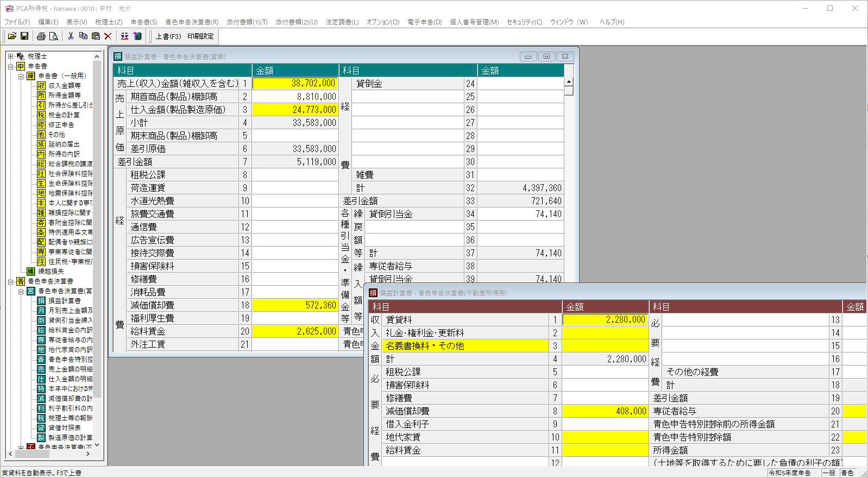868x478 pixels.
Task: Open the 電子申告(D) menu
Action: click(x=425, y=22)
